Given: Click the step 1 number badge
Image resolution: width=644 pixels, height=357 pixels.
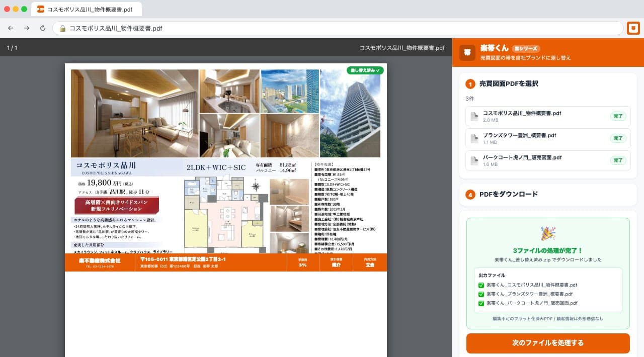Looking at the screenshot, I should click(x=470, y=84).
